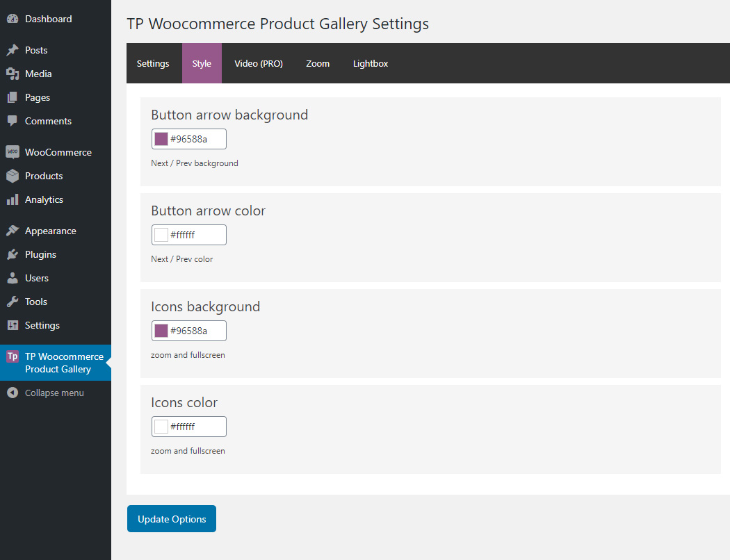Open the Media menu link
Screen dimensions: 730x560
[38, 74]
